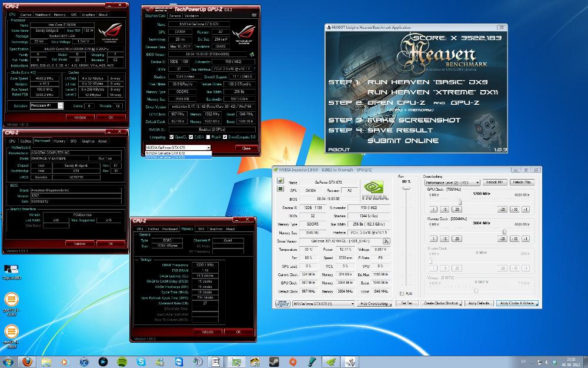The width and height of the screenshot is (588, 368).
Task: Click the PayPal donate icon in NVIDIA Inspector
Action: [x=282, y=303]
